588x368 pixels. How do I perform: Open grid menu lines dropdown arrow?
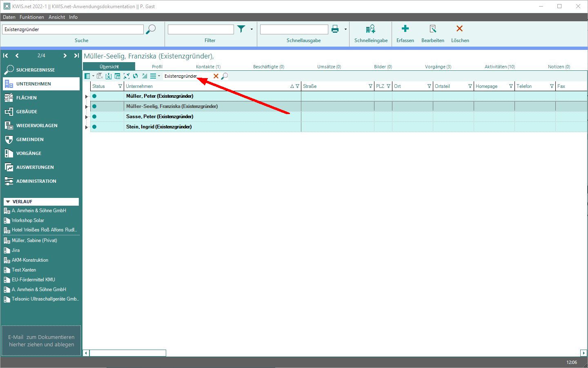(x=159, y=76)
